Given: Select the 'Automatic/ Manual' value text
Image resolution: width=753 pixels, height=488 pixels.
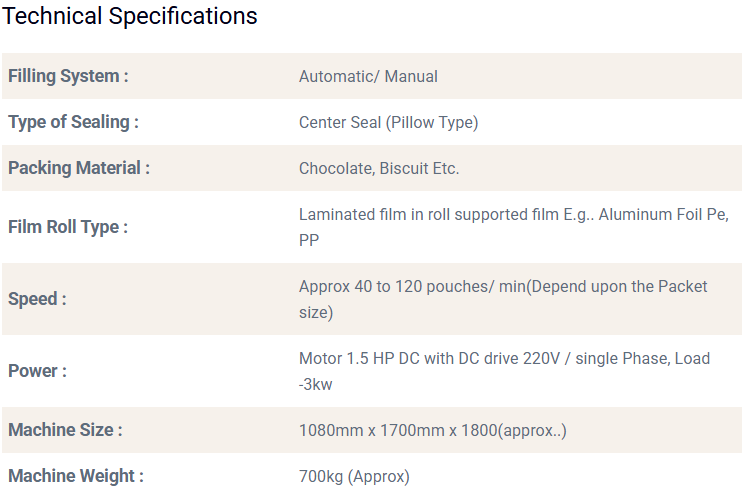Looking at the screenshot, I should tap(368, 76).
